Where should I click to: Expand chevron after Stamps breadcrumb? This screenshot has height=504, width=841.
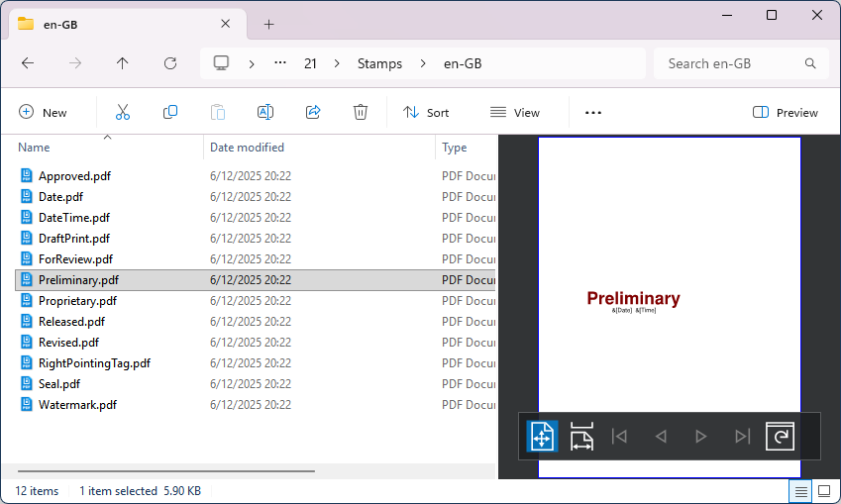(x=423, y=63)
